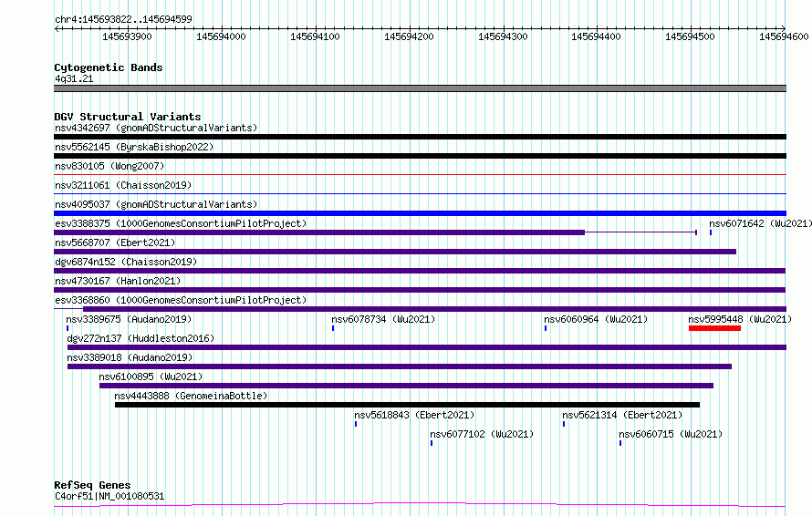Click the gray 4q31.21 cytoband bar

pos(420,88)
